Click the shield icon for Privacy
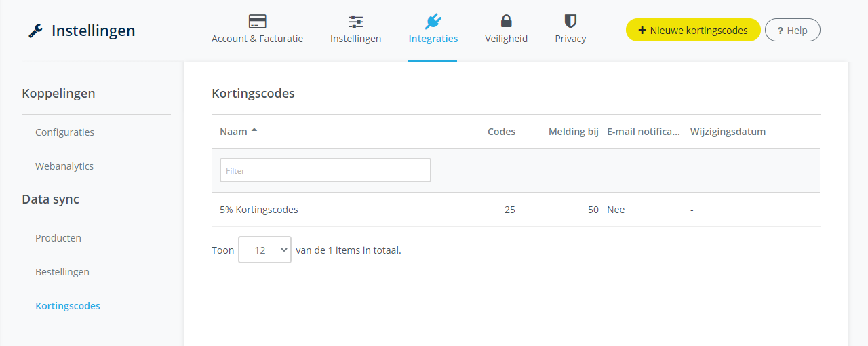The height and width of the screenshot is (346, 868). click(570, 21)
